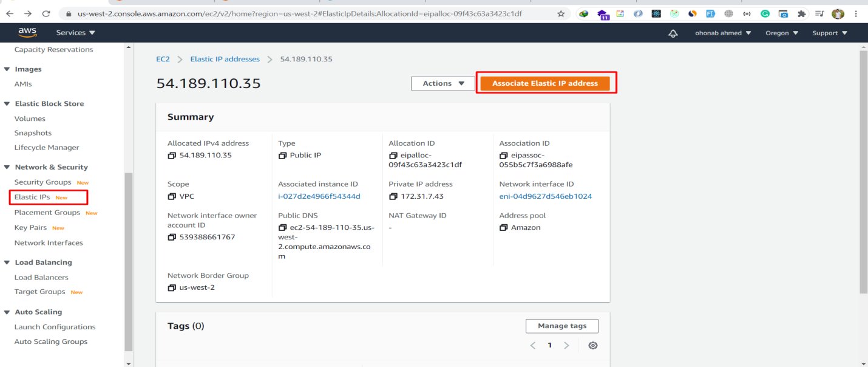
Task: Open Capacity Reservations in the sidebar
Action: pyautogui.click(x=53, y=50)
